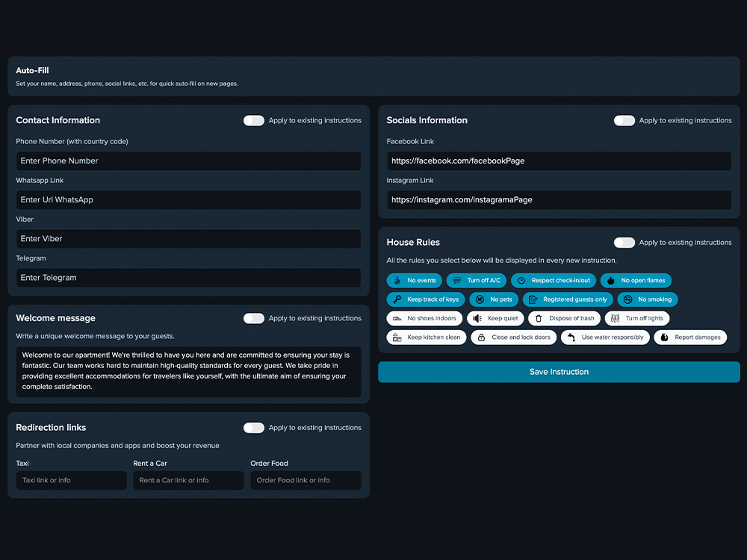Focus the Rent a Car link field
Screen dimensions: 747x560
click(x=189, y=480)
